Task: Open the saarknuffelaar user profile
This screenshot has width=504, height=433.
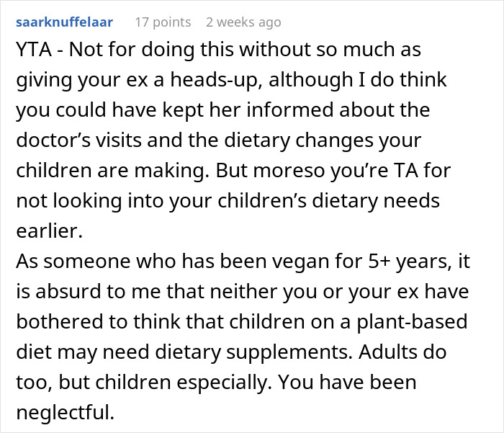Action: pos(63,22)
